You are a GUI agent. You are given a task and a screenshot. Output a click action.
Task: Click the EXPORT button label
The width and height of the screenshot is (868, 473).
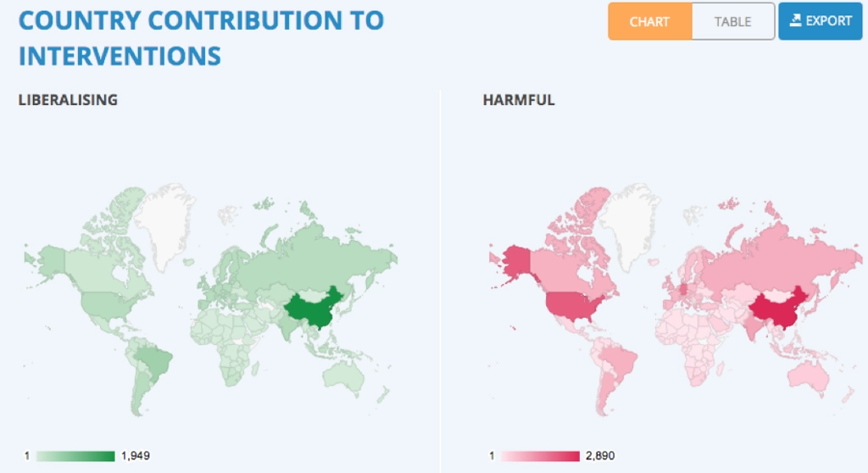[829, 21]
